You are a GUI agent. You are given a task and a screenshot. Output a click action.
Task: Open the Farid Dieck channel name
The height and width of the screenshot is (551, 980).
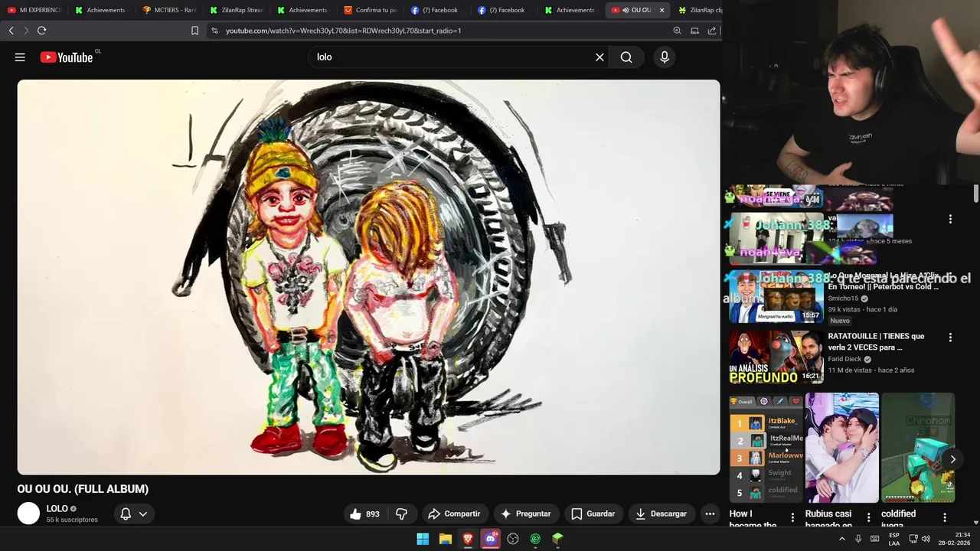click(x=844, y=359)
